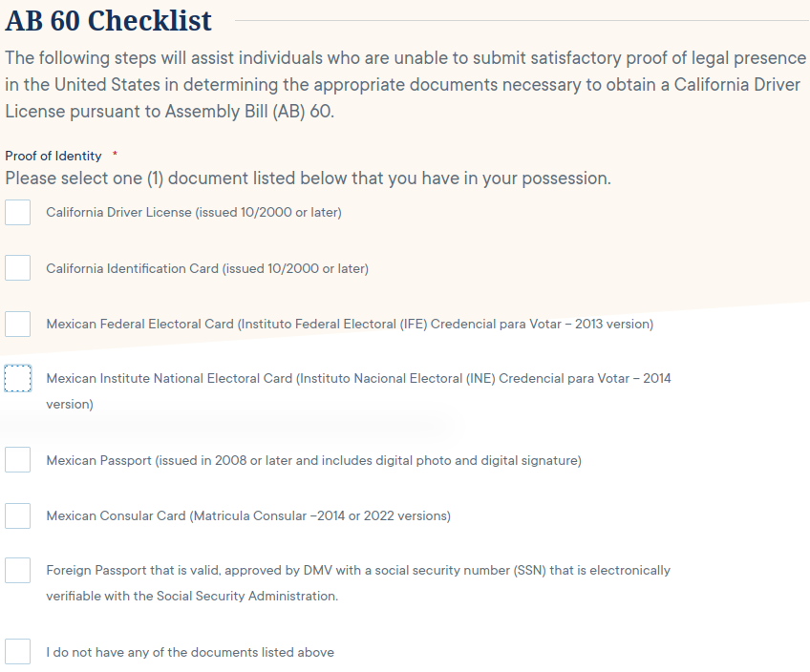Click the "California Identification Card" option label text
Screen dimensions: 810x672
click(207, 268)
